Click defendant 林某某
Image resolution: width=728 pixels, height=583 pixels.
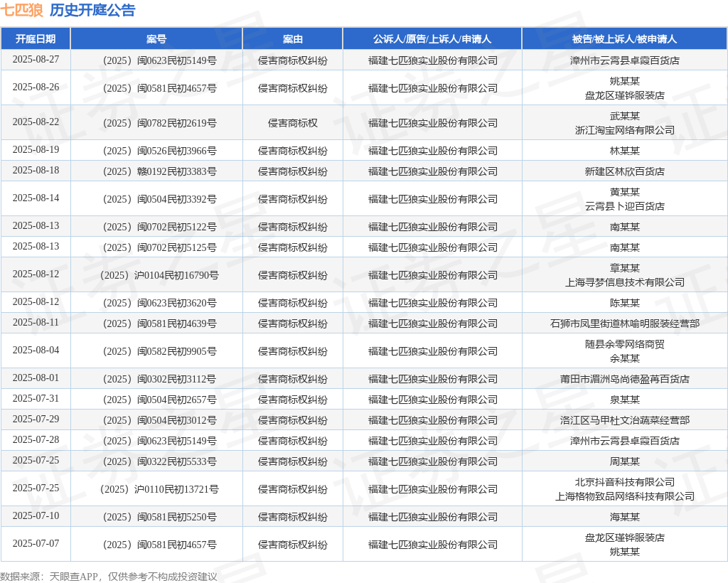click(x=624, y=151)
